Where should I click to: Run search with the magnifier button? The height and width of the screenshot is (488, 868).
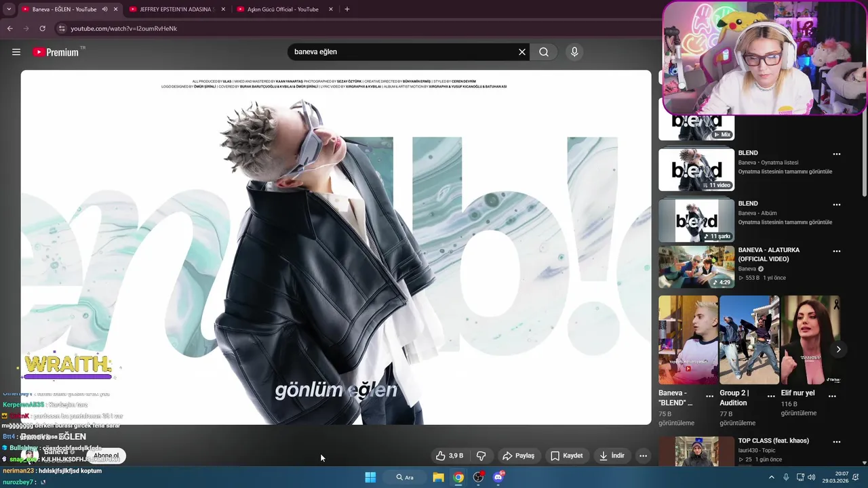[544, 52]
